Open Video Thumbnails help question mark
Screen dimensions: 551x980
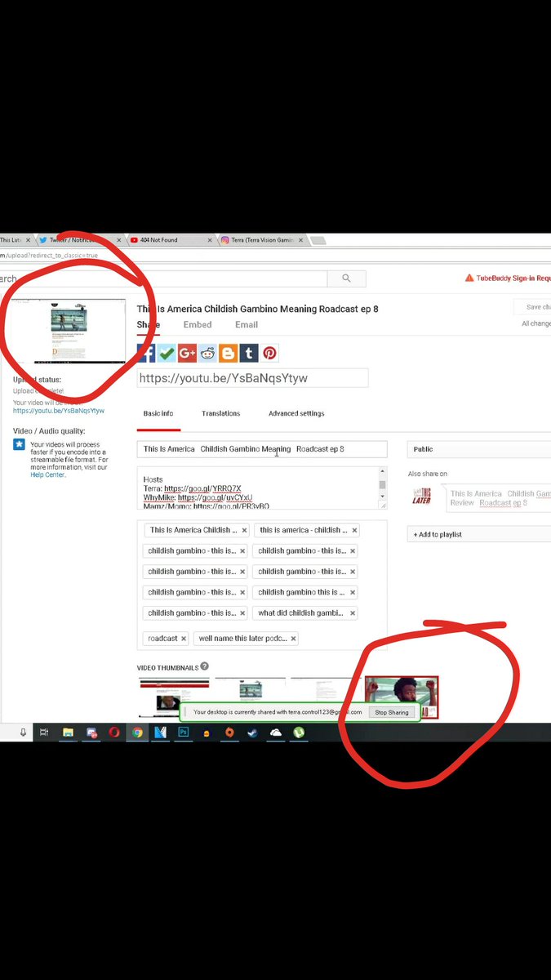click(x=204, y=666)
